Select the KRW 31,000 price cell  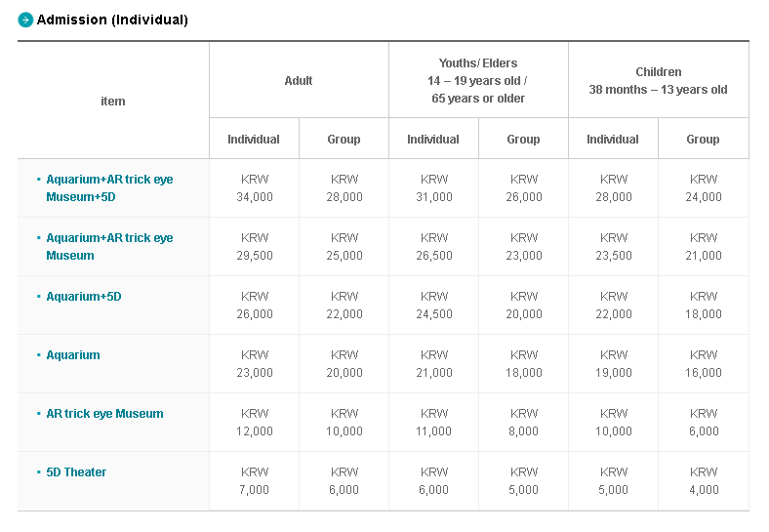tap(434, 188)
